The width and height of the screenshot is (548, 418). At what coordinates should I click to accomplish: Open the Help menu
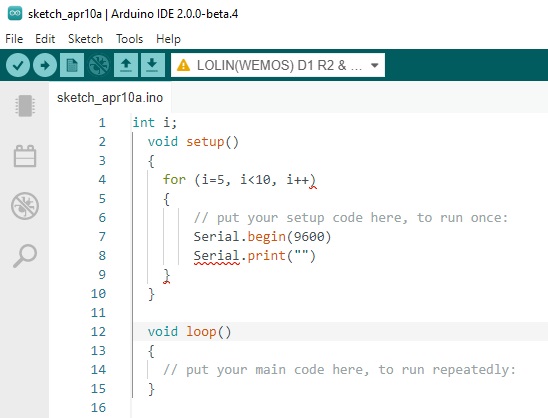point(168,39)
